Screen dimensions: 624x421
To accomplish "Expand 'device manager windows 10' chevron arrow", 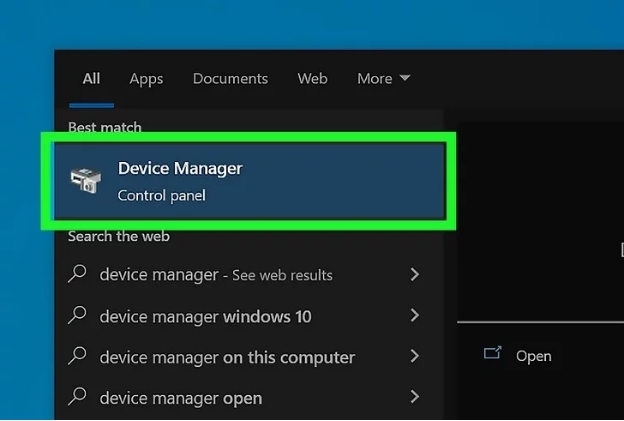I will point(415,316).
